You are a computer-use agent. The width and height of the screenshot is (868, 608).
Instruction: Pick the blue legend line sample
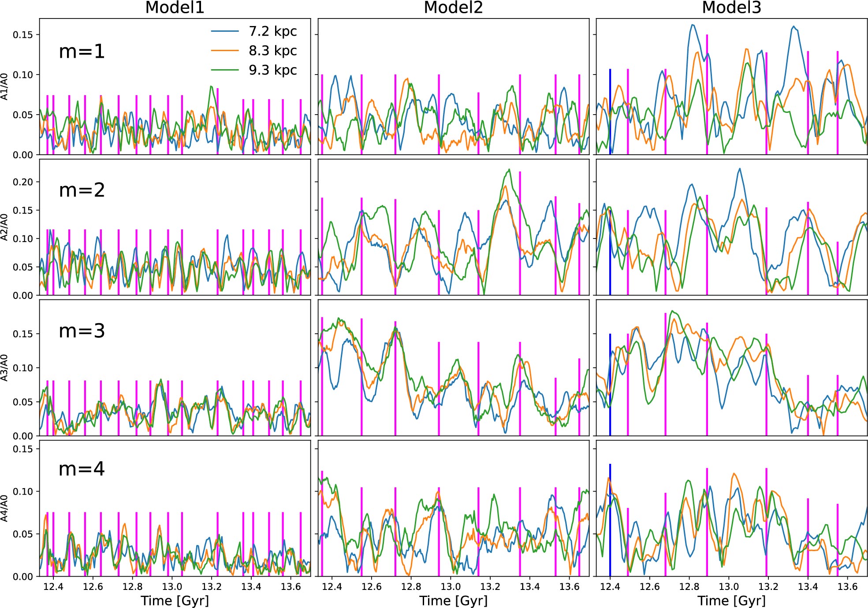tap(225, 31)
